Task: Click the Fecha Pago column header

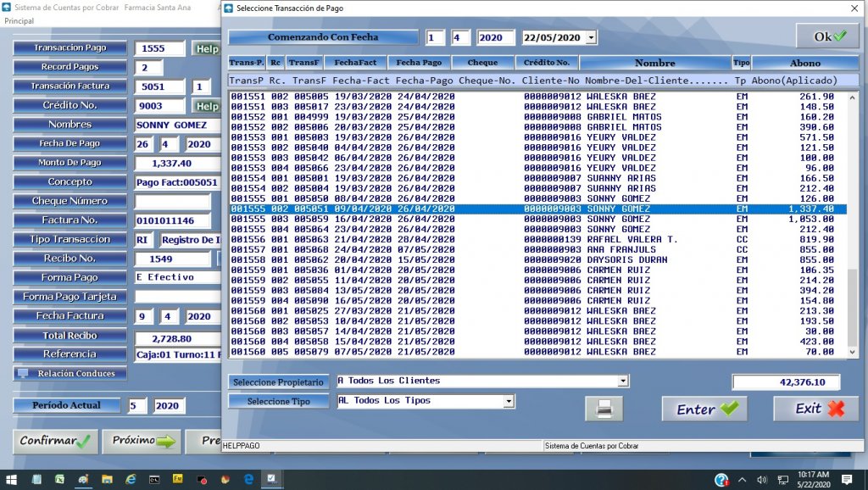Action: tap(419, 63)
